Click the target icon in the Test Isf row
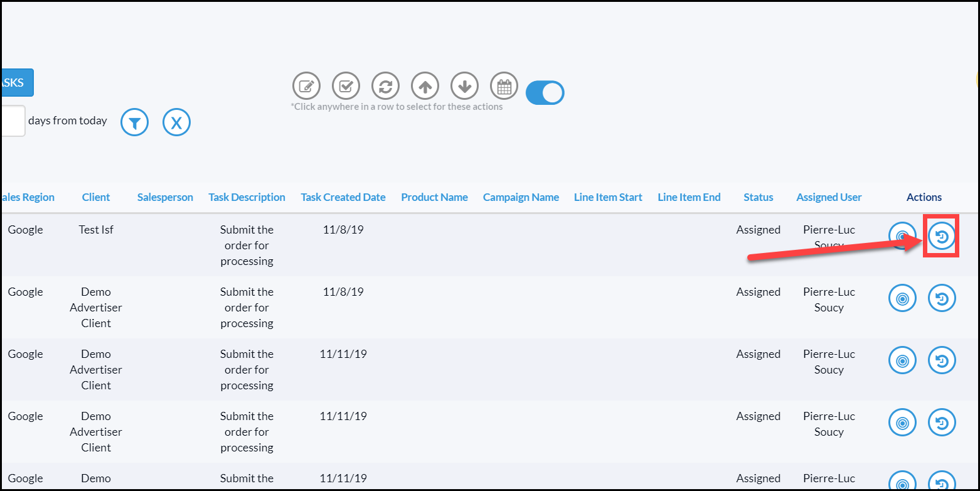 point(902,236)
